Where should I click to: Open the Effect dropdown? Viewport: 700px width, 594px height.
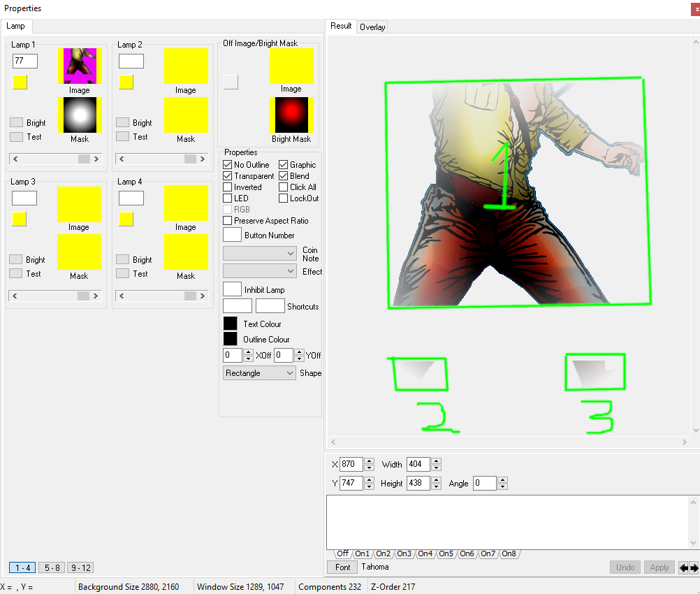[260, 270]
